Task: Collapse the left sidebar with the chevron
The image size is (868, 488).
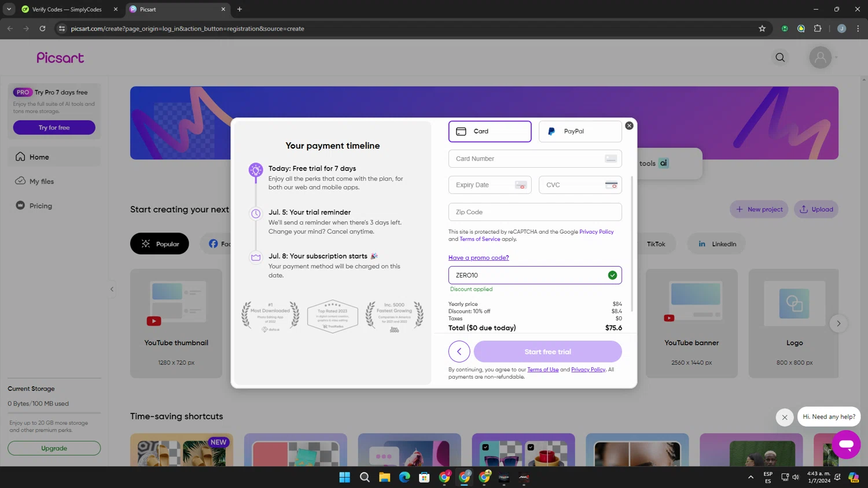Action: 112,289
